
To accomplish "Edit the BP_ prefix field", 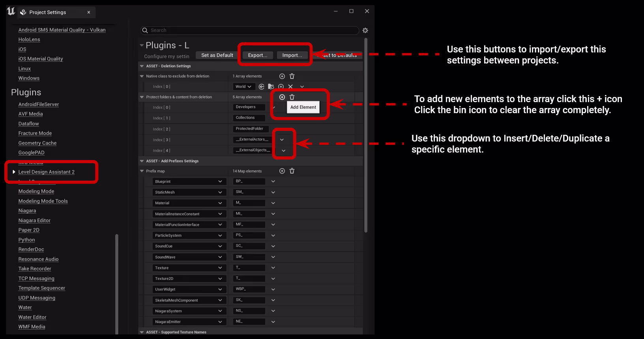I will click(249, 181).
